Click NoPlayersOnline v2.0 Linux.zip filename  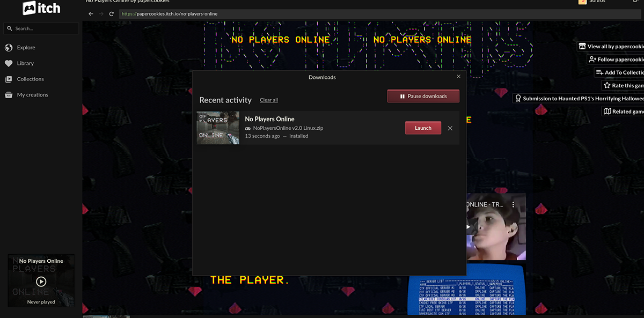point(288,128)
